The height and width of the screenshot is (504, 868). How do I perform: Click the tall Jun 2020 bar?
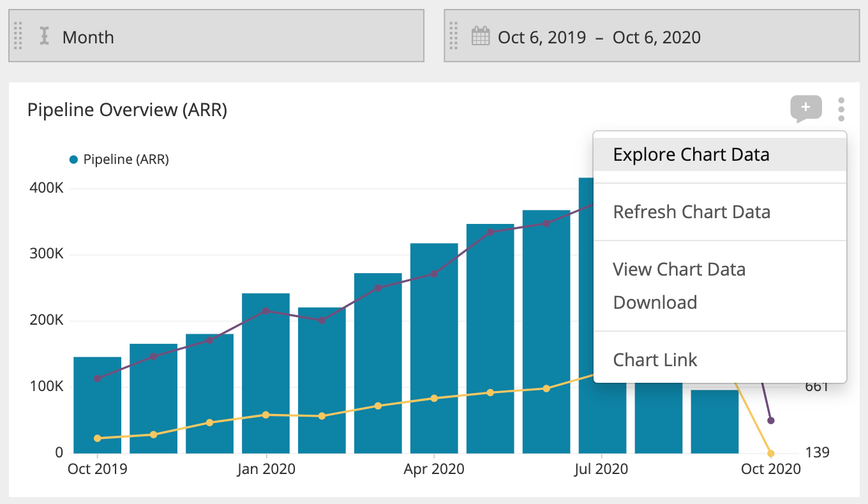(546, 332)
